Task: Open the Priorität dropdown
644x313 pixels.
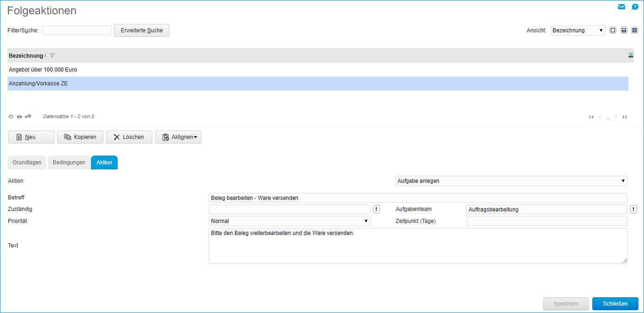Action: pyautogui.click(x=289, y=221)
